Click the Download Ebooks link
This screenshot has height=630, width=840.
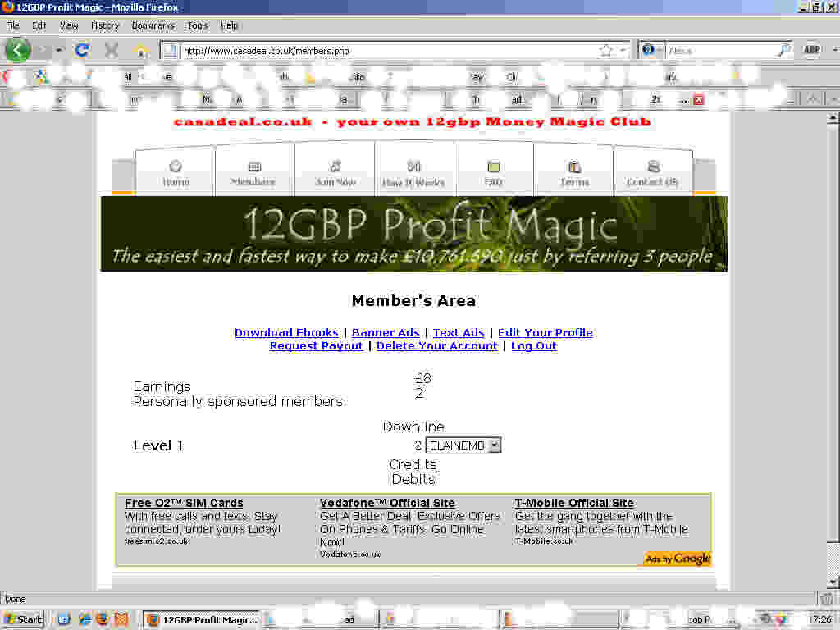tap(286, 333)
